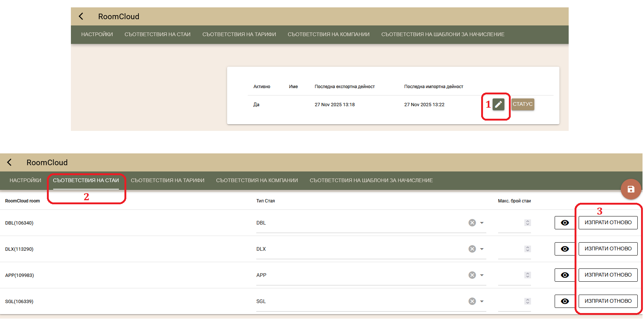Viewport: 644px width, 323px height.
Task: Open СЪОТВЕТСТВИЯ НА ШАБЛОНИ ЗА НАЧИСЛЕНИЕ in the upper window
Action: click(x=443, y=34)
